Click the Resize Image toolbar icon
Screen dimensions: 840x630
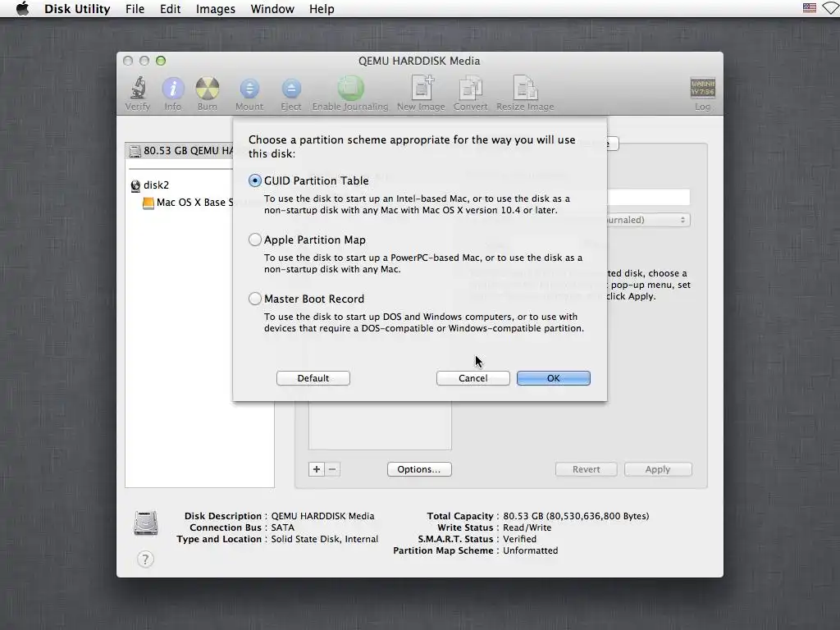click(x=525, y=88)
